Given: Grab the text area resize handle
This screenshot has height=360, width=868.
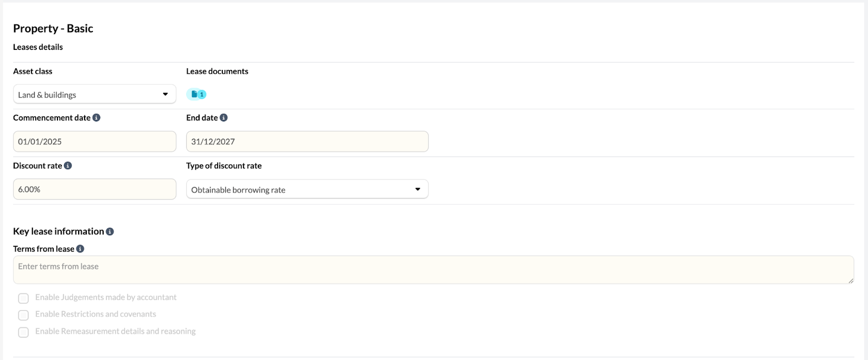Looking at the screenshot, I should 851,280.
